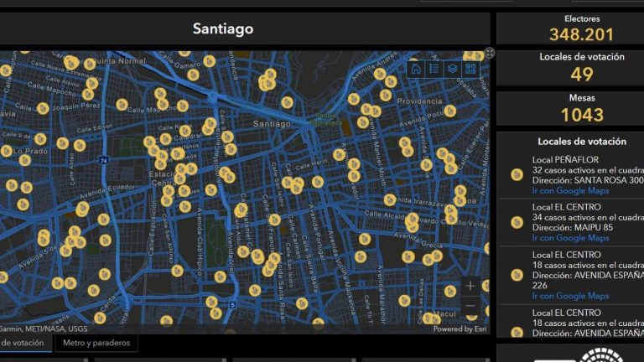Click the yellow marker beside Local PEÑAFLOR
The width and height of the screenshot is (644, 362).
517,174
